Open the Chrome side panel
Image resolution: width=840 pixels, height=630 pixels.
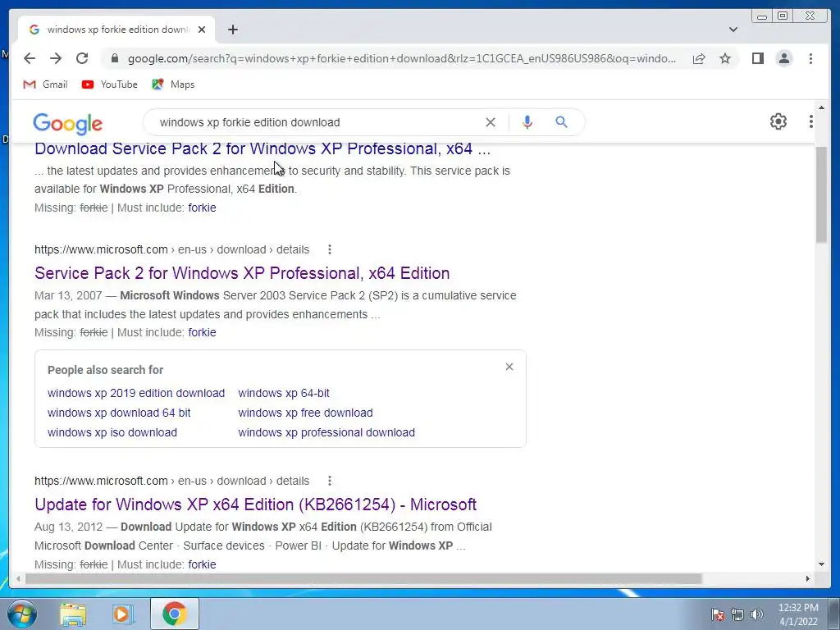click(757, 58)
